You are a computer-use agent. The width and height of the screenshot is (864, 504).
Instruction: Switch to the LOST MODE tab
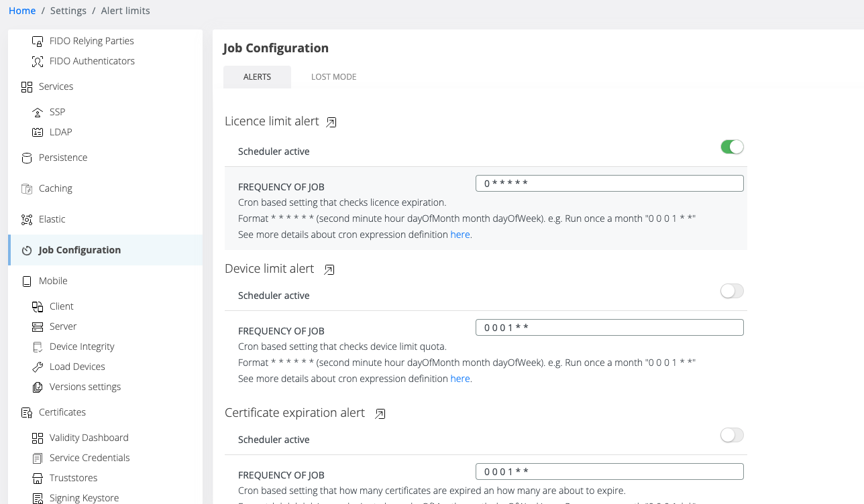point(333,77)
